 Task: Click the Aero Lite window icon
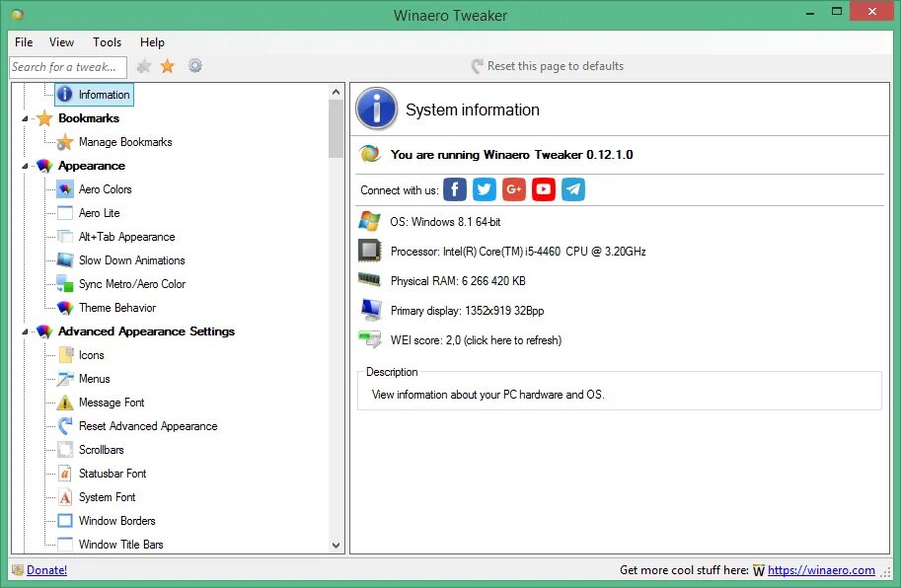(65, 213)
